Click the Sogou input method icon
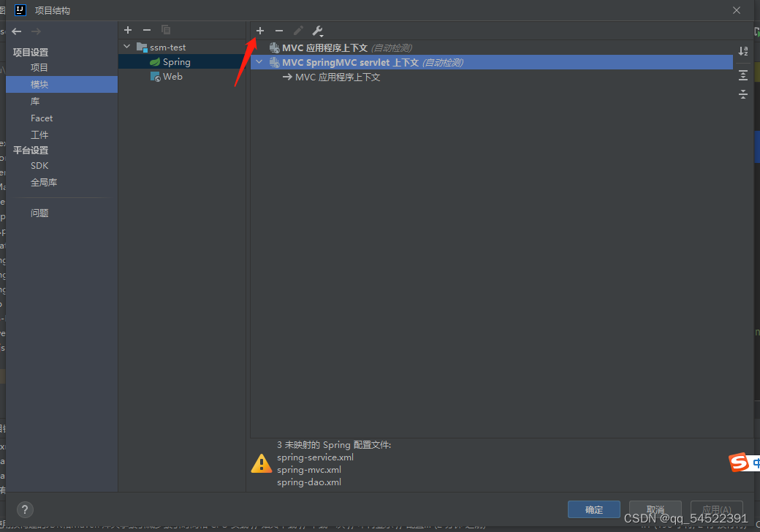The image size is (760, 532). pos(739,463)
